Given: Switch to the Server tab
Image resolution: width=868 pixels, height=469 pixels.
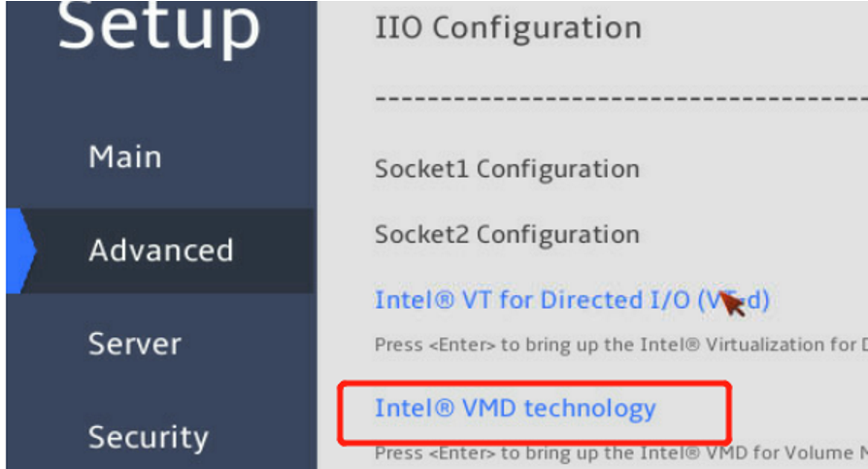Looking at the screenshot, I should click(x=135, y=344).
